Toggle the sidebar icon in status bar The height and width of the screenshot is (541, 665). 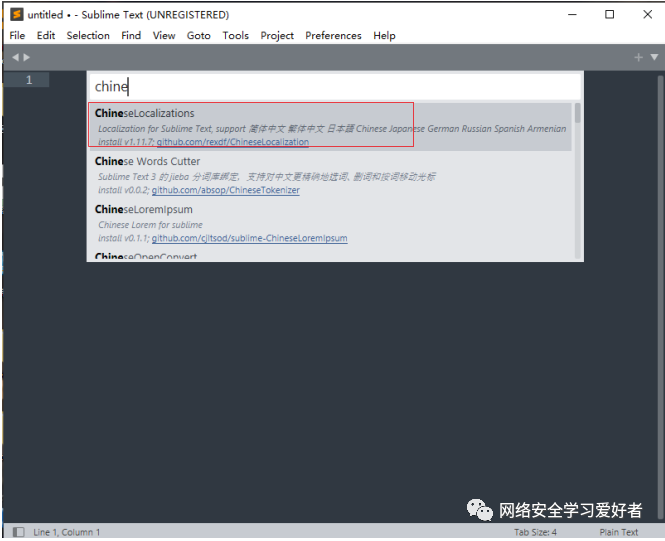[x=18, y=532]
